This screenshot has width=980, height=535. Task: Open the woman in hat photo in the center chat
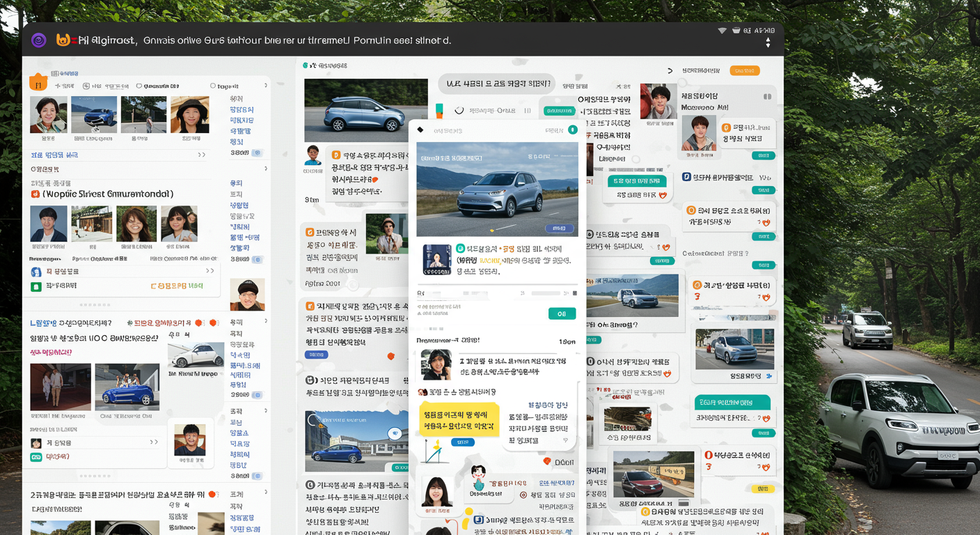[386, 233]
